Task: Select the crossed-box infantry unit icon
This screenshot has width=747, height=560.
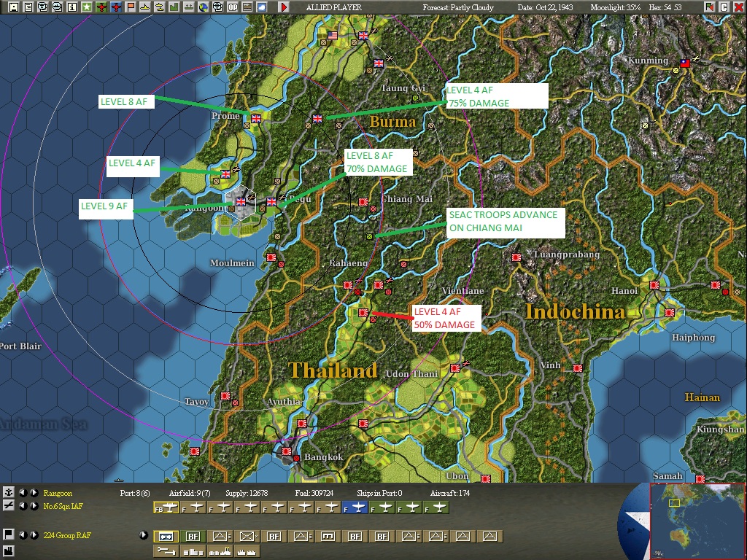Action: click(x=247, y=537)
